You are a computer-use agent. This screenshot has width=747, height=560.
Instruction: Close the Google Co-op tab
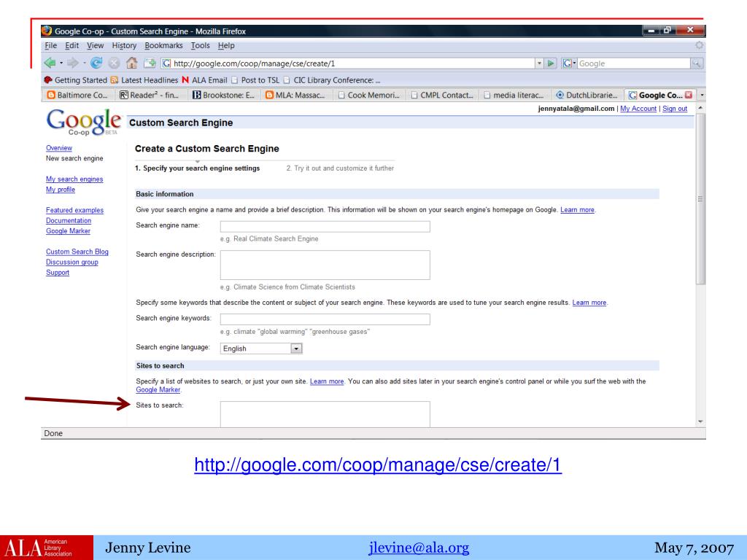point(689,95)
